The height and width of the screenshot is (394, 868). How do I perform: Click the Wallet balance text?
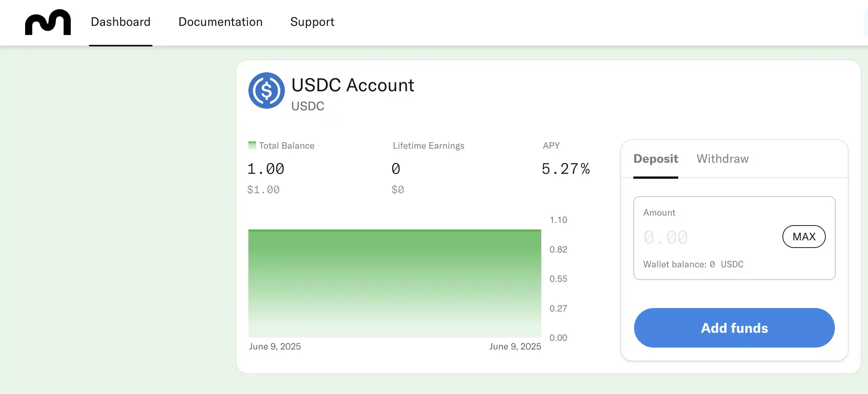tap(693, 264)
